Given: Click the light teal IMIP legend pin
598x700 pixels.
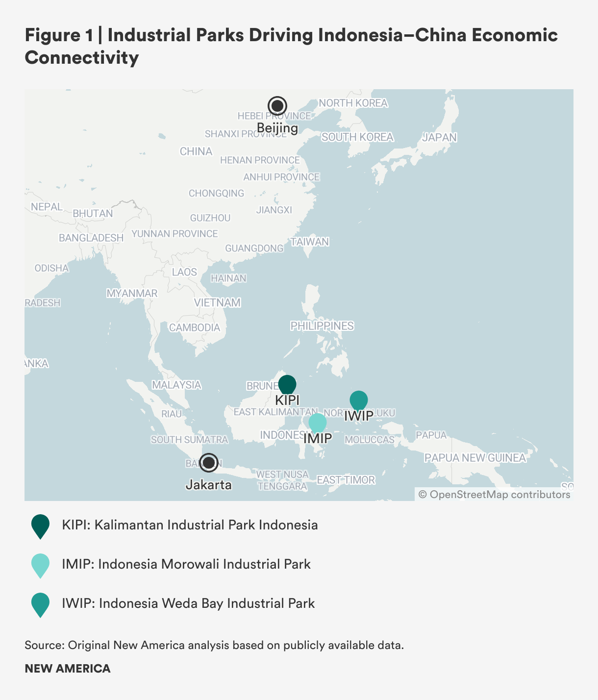Looking at the screenshot, I should tap(40, 565).
